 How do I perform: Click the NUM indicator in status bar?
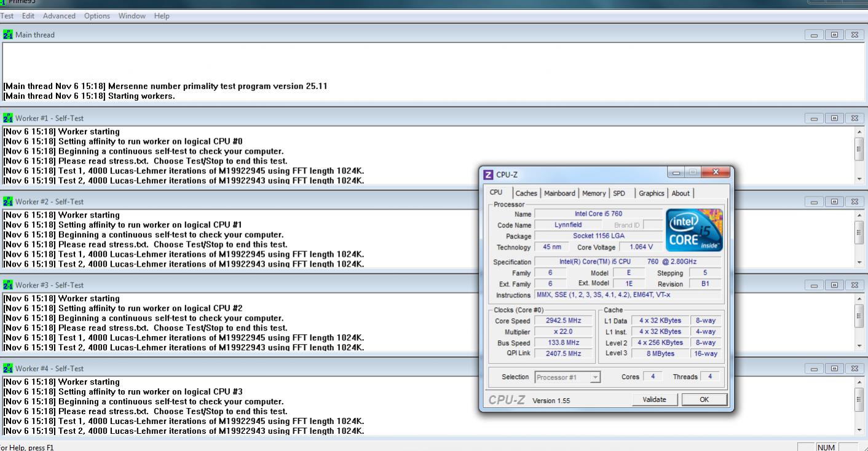(826, 447)
